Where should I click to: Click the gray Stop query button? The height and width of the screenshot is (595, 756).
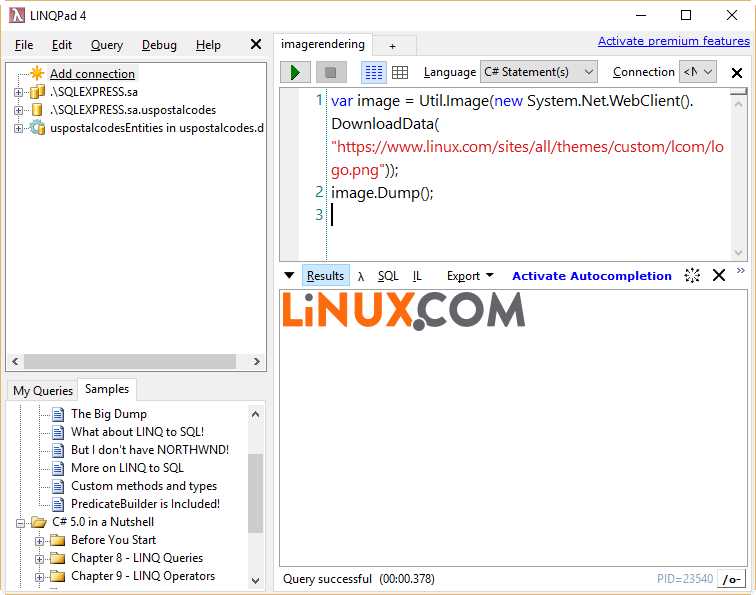(331, 72)
